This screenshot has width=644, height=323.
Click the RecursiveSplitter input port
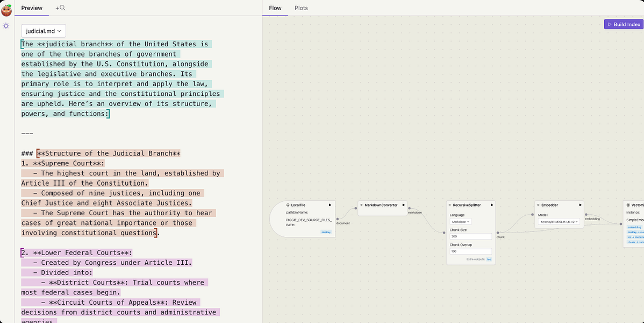click(x=445, y=233)
